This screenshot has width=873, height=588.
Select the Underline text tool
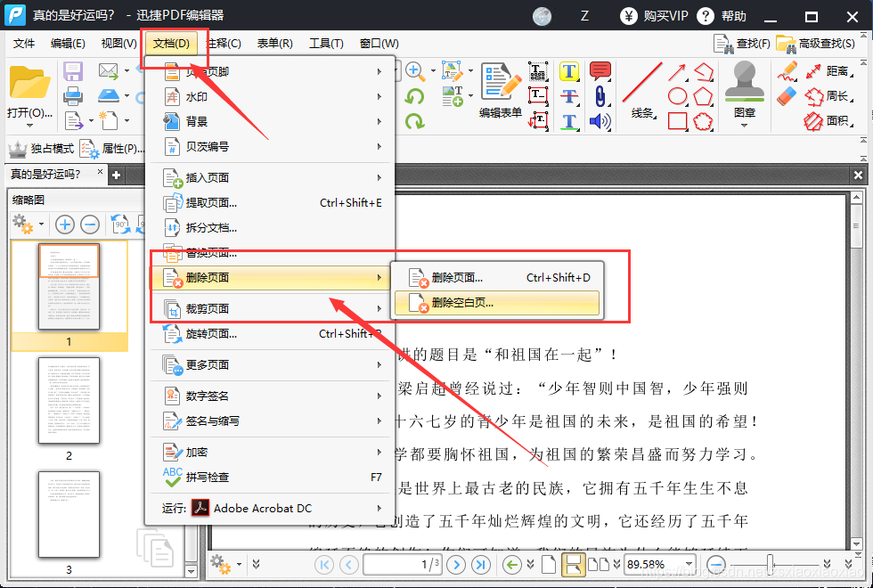click(569, 121)
